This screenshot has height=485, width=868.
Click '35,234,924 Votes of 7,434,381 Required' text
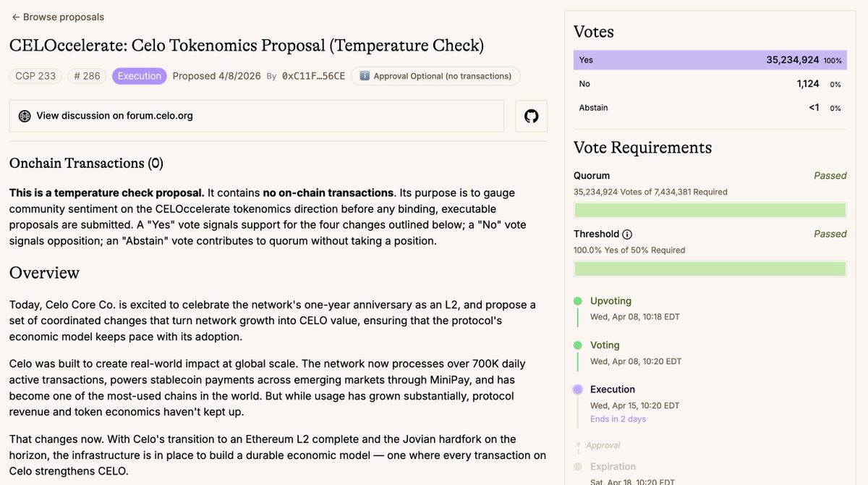[650, 193]
